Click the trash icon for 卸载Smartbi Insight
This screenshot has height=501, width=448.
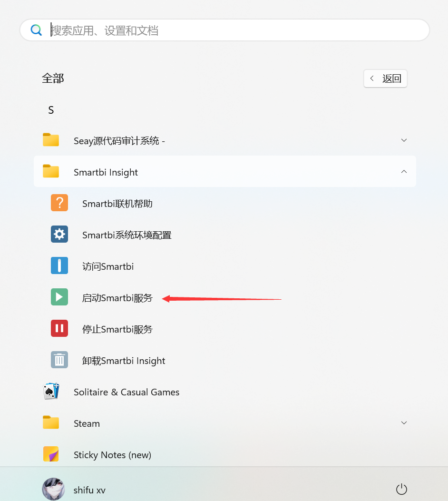click(x=59, y=360)
